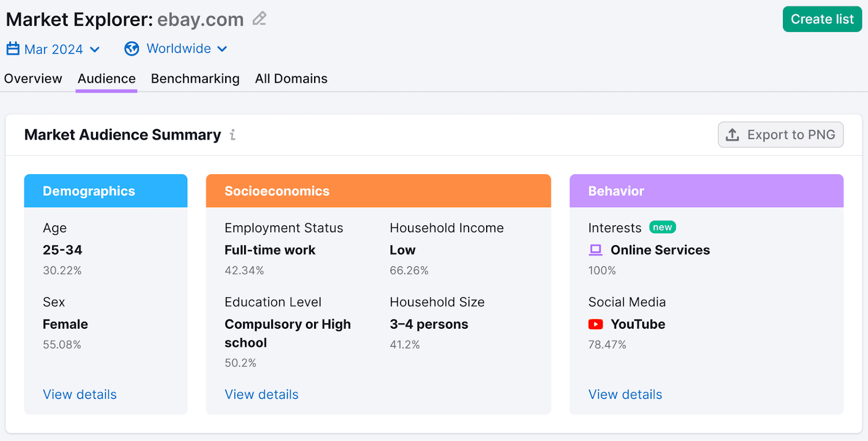This screenshot has height=441, width=868.
Task: Open the Benchmarking tab
Action: tap(195, 78)
